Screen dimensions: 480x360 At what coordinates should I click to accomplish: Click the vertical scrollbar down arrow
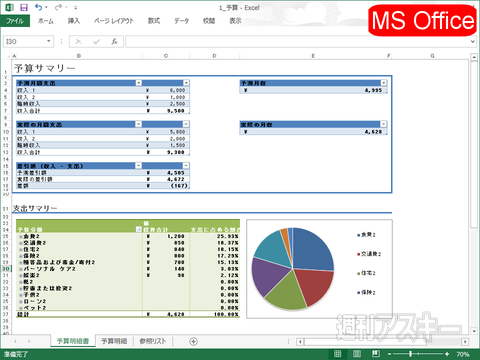pos(474,331)
